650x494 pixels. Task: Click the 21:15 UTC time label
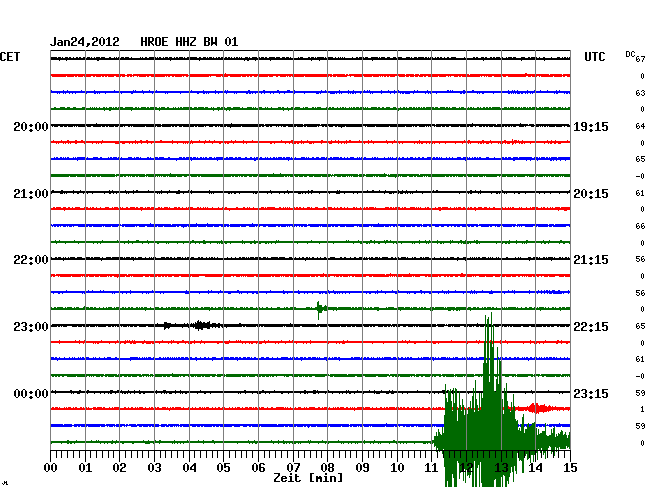591,260
